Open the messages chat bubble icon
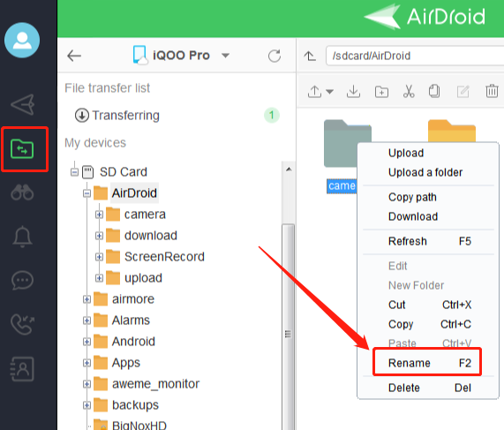The image size is (504, 430). 22,280
